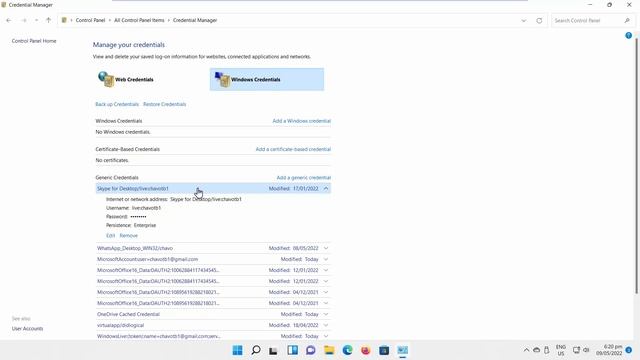This screenshot has width=640, height=360.
Task: Switch ENG US input language
Action: pyautogui.click(x=561, y=350)
